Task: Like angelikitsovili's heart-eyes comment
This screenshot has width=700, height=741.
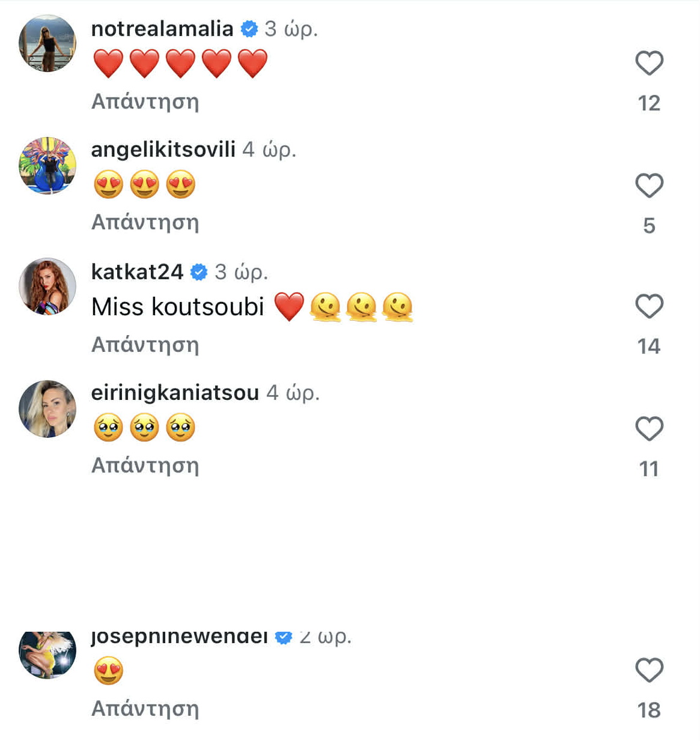Action: 649,186
